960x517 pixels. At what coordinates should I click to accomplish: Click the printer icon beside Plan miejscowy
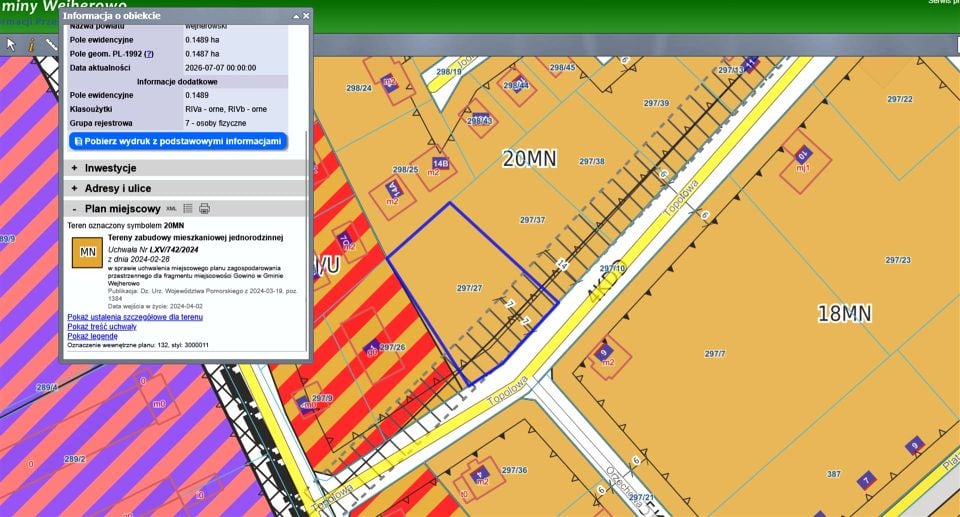204,208
